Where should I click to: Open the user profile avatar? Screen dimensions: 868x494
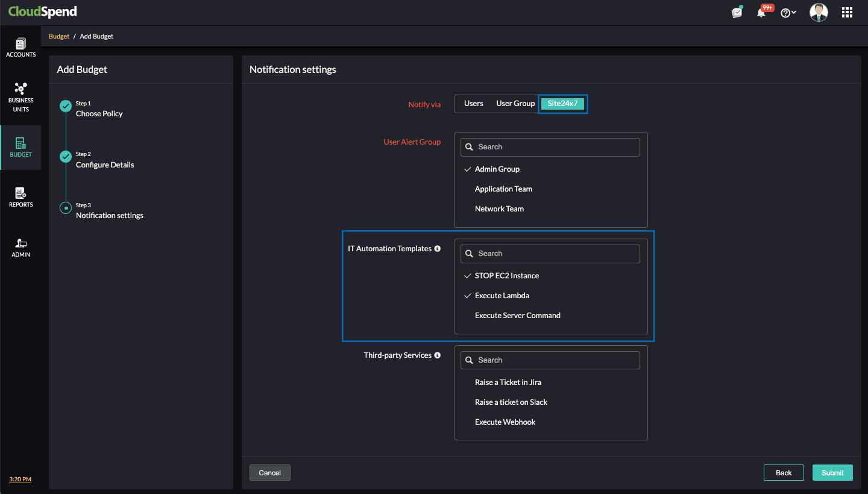coord(819,12)
